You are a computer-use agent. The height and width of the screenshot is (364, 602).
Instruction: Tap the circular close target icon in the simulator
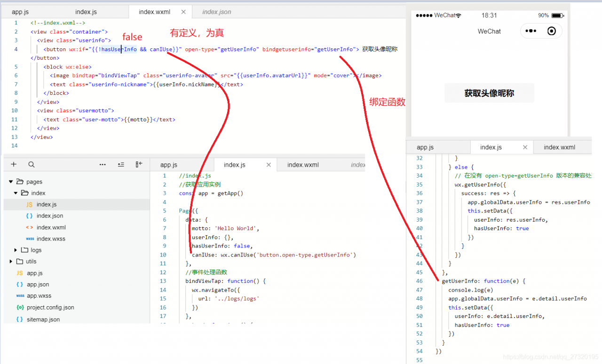pyautogui.click(x=552, y=31)
